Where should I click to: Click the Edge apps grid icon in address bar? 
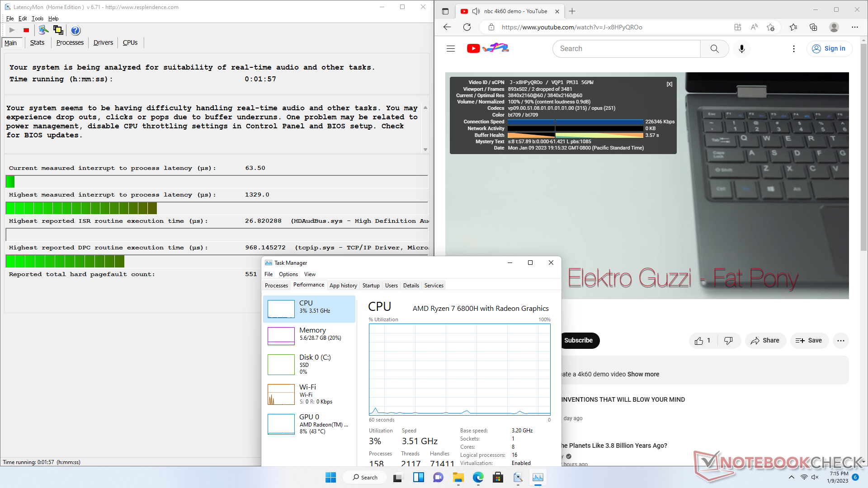click(x=738, y=27)
